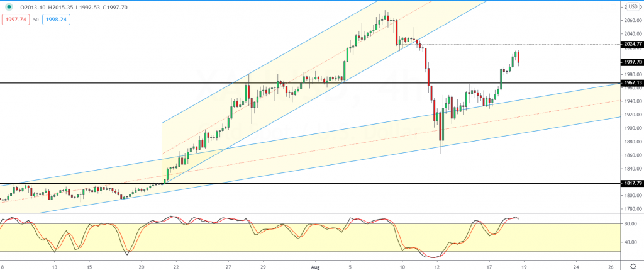Click the 1920.00 price axis label
This screenshot has height=270, width=644.
[633, 115]
